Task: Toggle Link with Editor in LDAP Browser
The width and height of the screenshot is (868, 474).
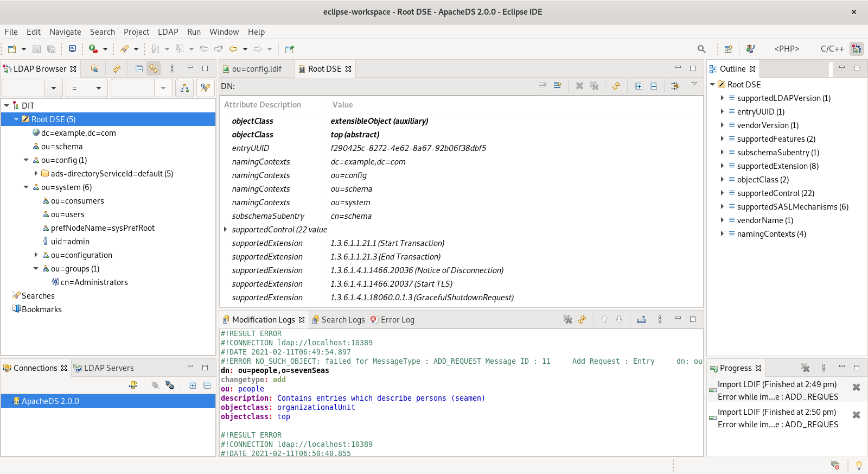Action: pos(154,69)
